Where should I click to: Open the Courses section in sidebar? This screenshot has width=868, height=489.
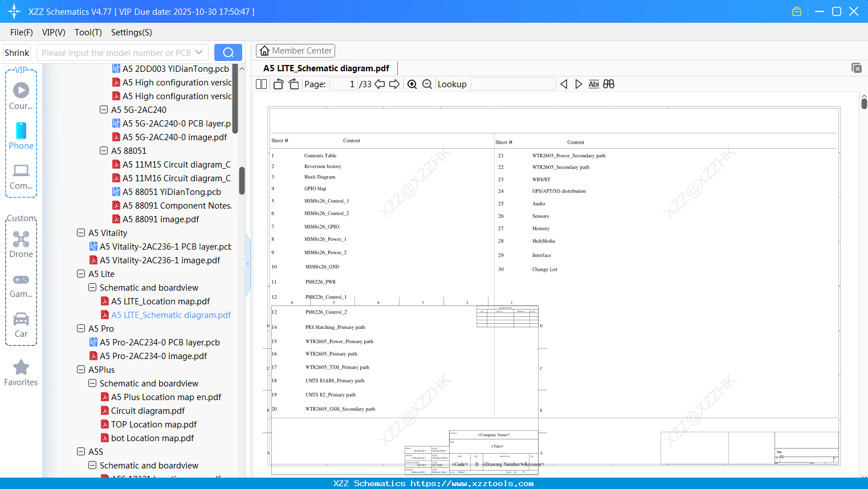(x=21, y=96)
